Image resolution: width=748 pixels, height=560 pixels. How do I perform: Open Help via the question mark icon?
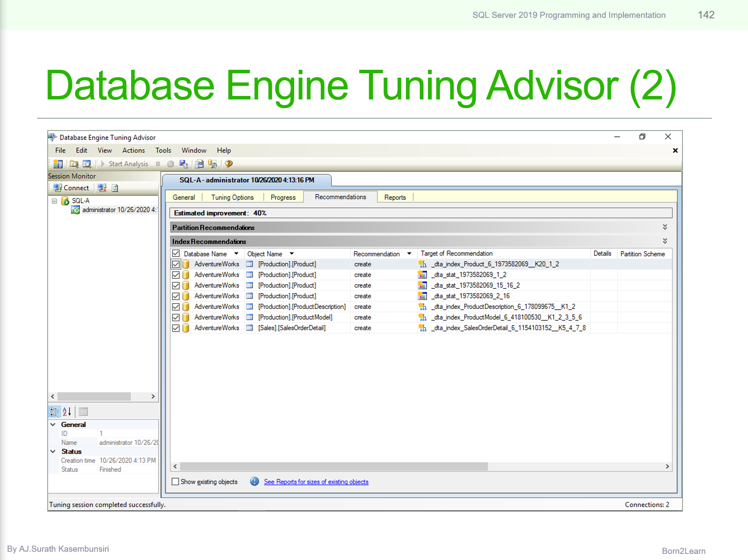[229, 164]
